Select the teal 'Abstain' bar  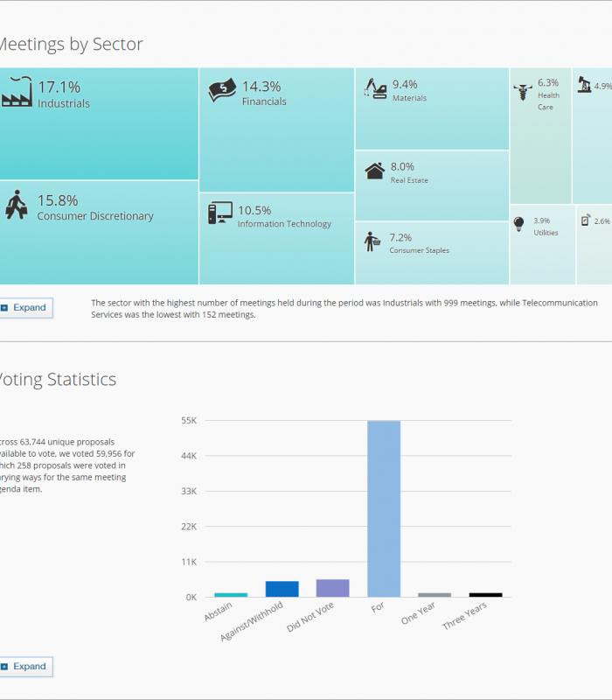tap(231, 595)
